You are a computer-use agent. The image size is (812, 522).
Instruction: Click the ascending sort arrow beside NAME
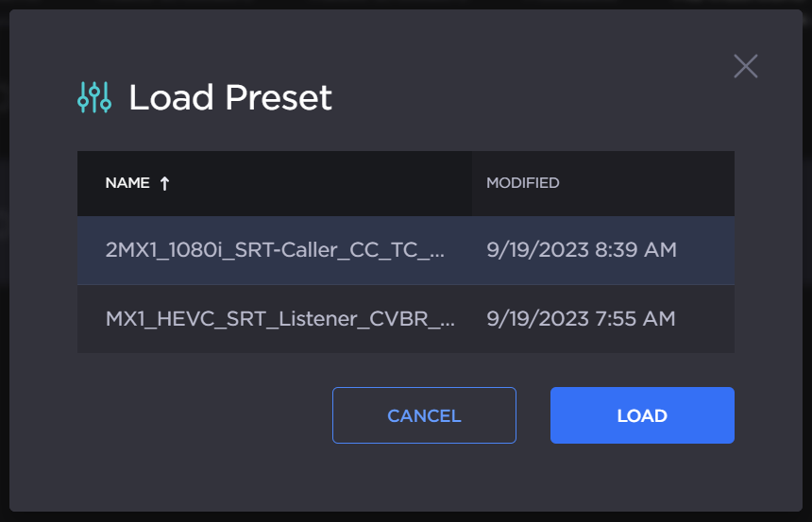165,184
